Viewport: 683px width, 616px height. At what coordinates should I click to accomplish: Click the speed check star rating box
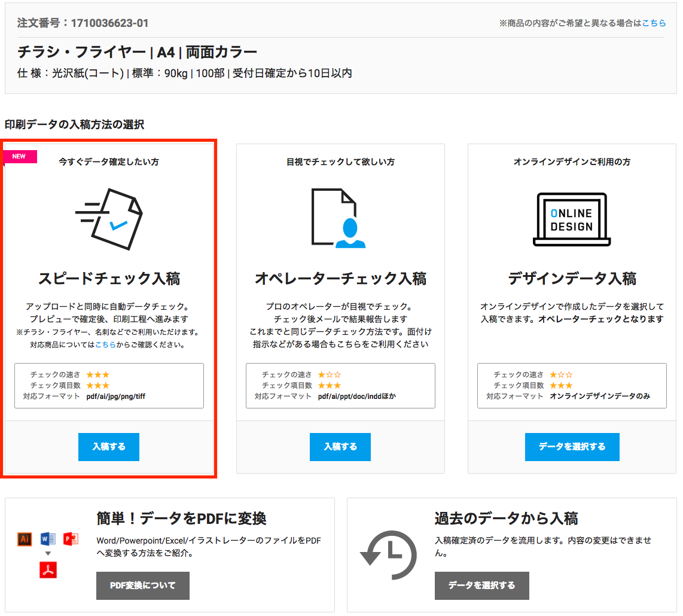click(109, 385)
